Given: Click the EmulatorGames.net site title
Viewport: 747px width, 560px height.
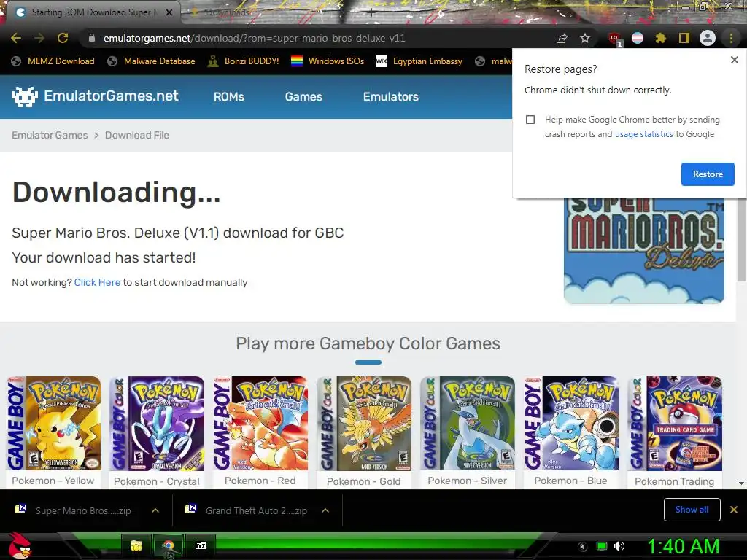Looking at the screenshot, I should point(111,96).
